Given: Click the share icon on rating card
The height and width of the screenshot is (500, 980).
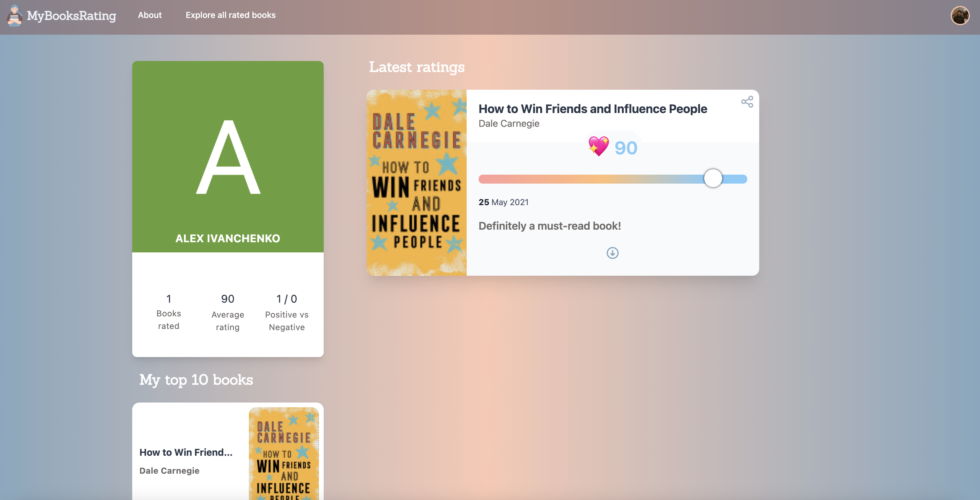Looking at the screenshot, I should coord(747,101).
